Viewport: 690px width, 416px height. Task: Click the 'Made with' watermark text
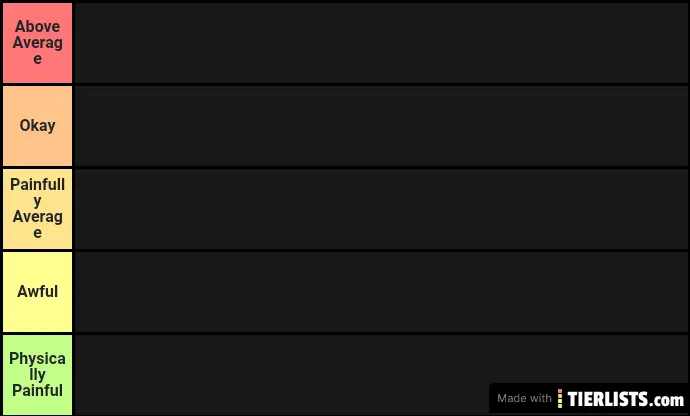coord(525,398)
